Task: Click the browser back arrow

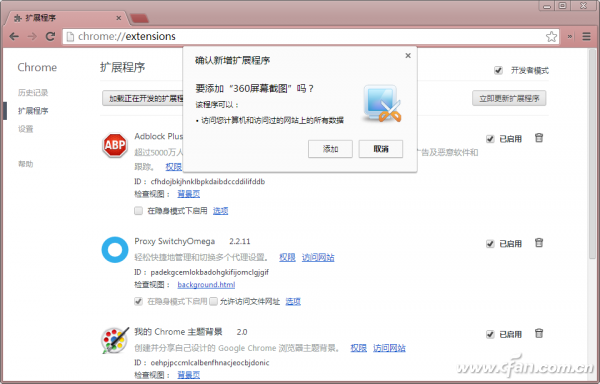Action: 14,36
